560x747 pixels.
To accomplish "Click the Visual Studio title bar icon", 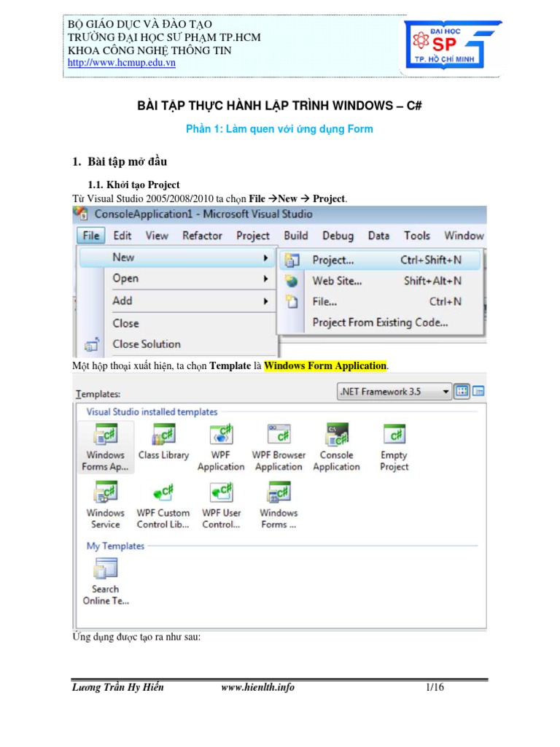I will pyautogui.click(x=81, y=214).
